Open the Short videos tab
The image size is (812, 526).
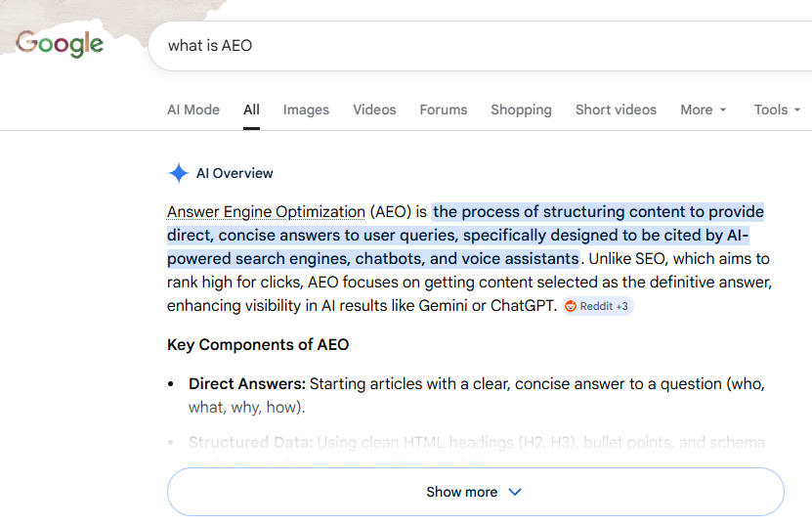click(616, 110)
